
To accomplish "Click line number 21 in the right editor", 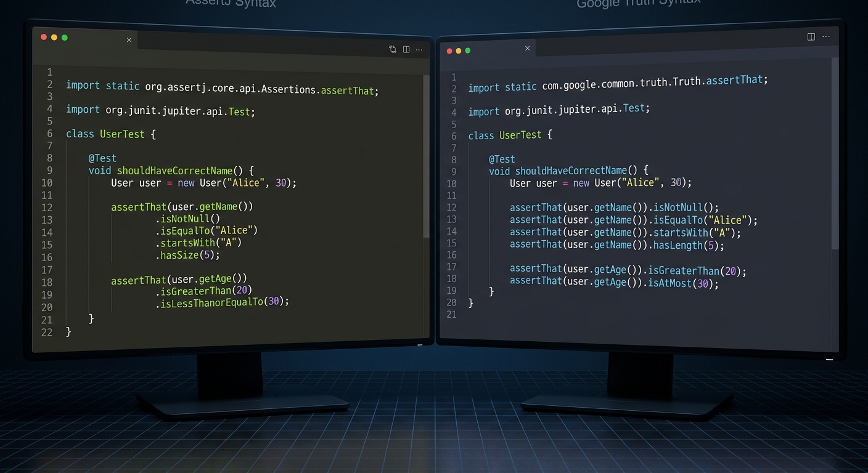I will pos(451,315).
